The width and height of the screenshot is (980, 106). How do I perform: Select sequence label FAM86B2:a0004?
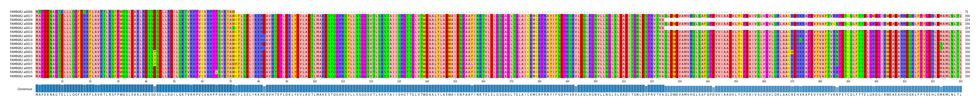click(21, 76)
